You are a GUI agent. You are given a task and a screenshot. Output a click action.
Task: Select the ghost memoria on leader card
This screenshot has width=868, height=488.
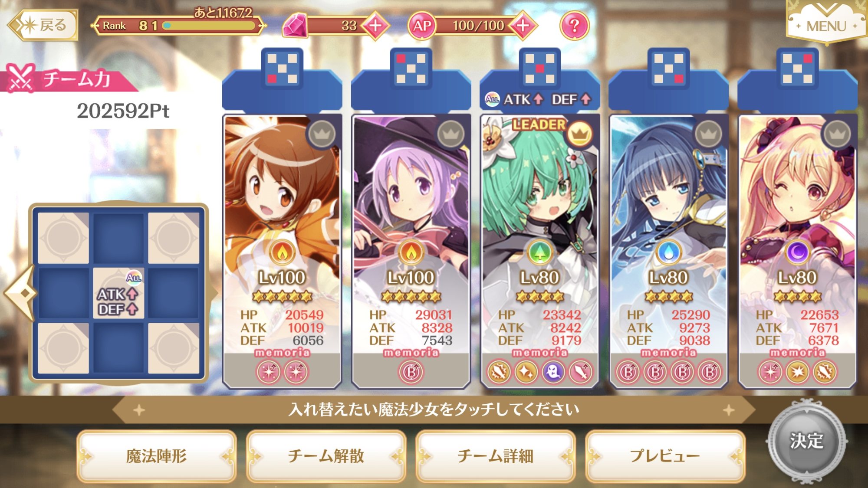coord(553,372)
